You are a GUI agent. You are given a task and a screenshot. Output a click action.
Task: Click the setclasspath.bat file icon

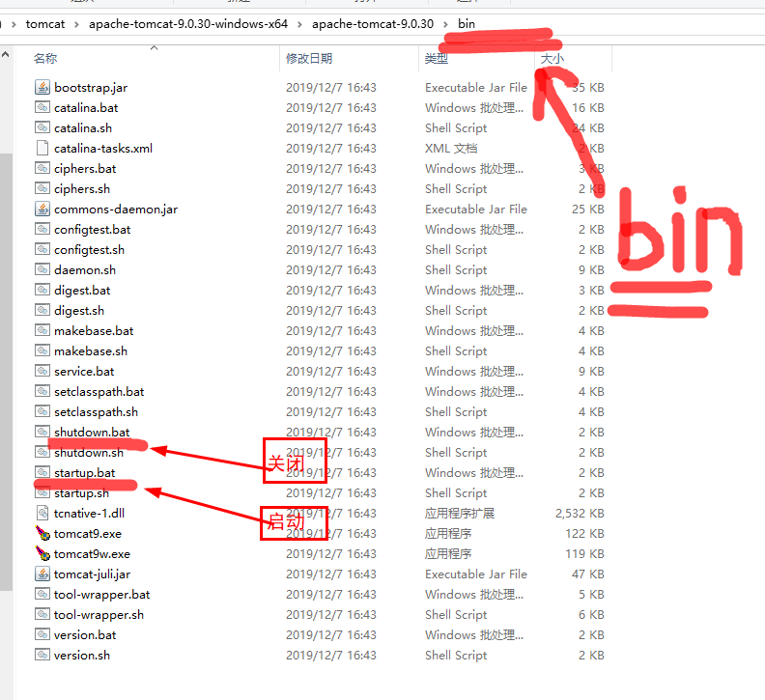(x=42, y=391)
